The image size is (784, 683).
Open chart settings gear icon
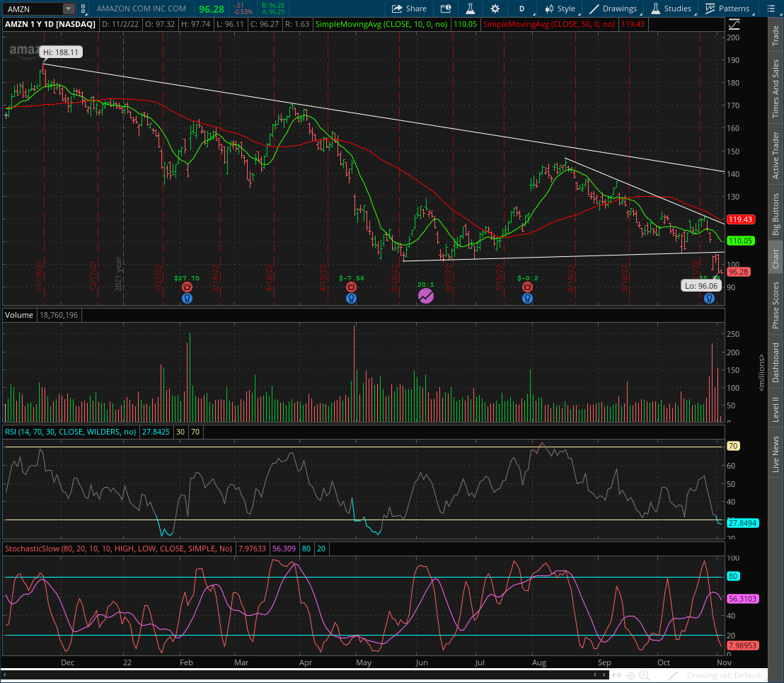(x=495, y=8)
